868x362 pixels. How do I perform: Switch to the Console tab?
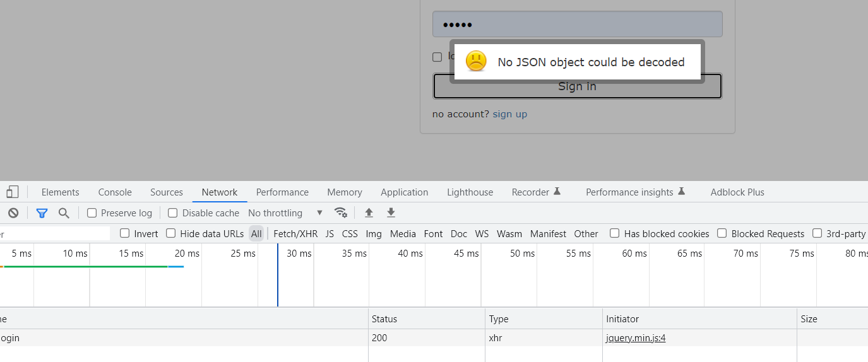(x=115, y=192)
